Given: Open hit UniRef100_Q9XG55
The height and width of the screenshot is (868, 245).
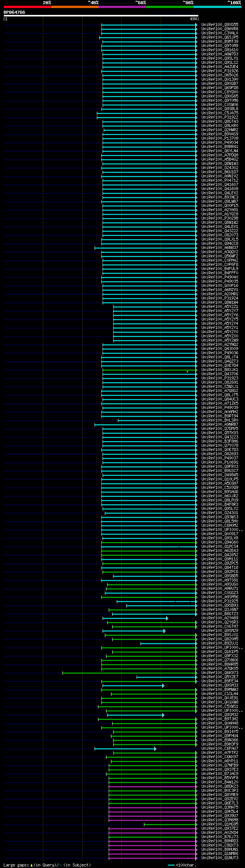Looking at the screenshot, I should (x=220, y=24).
